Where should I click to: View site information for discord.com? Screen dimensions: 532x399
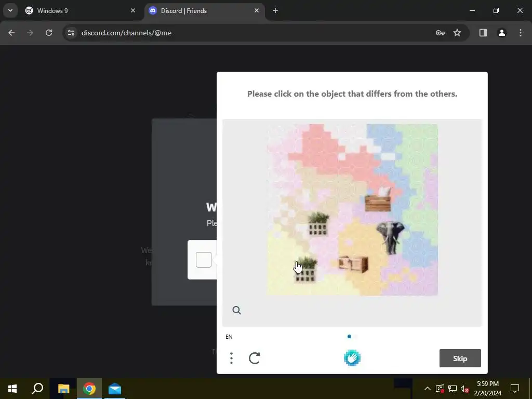(x=71, y=33)
